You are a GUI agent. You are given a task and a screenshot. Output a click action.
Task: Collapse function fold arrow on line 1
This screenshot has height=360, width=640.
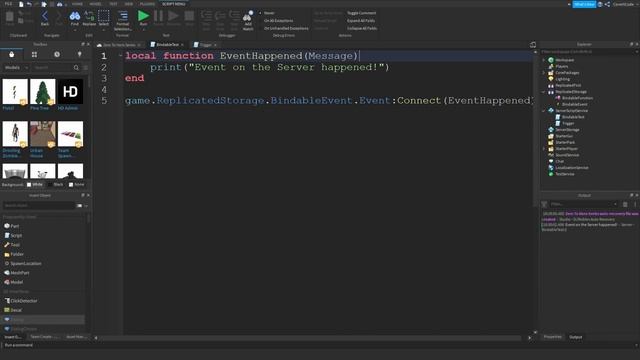[x=120, y=56]
